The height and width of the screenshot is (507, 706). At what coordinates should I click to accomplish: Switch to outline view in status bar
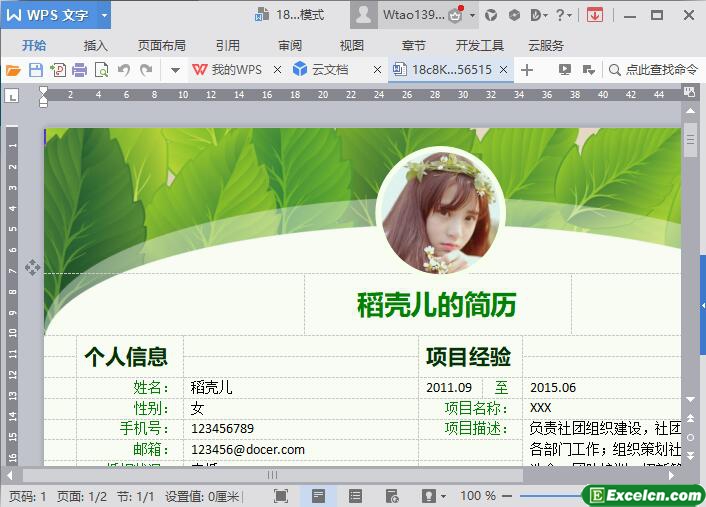click(355, 496)
